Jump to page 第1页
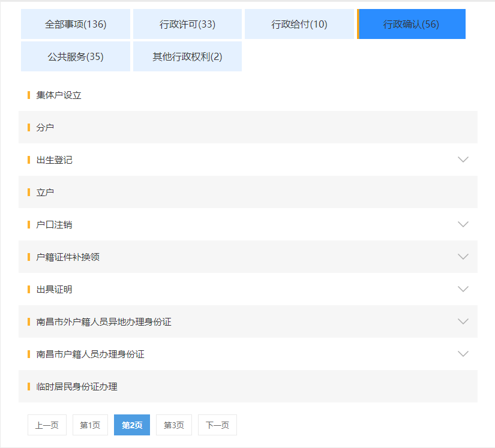This screenshot has width=495, height=448. (90, 425)
